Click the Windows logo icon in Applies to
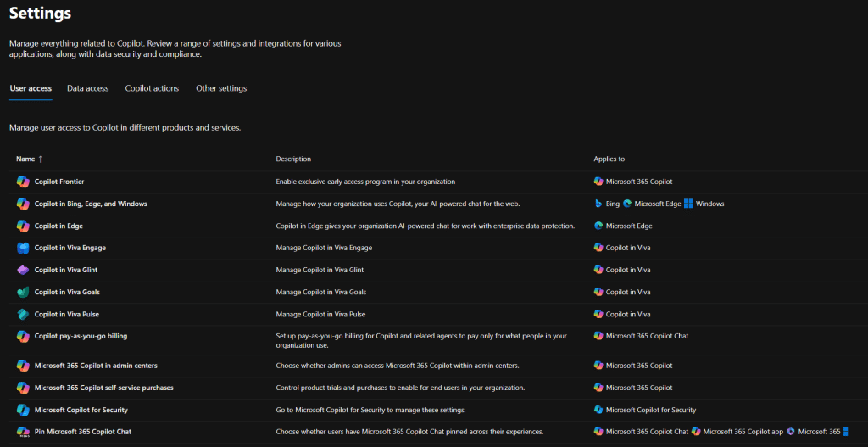 [688, 204]
